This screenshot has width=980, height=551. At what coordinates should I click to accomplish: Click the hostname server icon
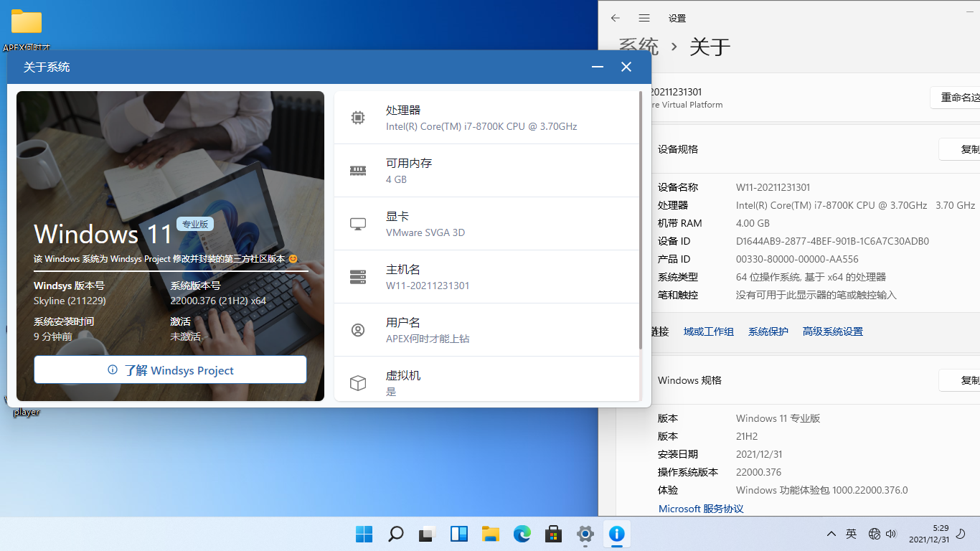pyautogui.click(x=357, y=277)
